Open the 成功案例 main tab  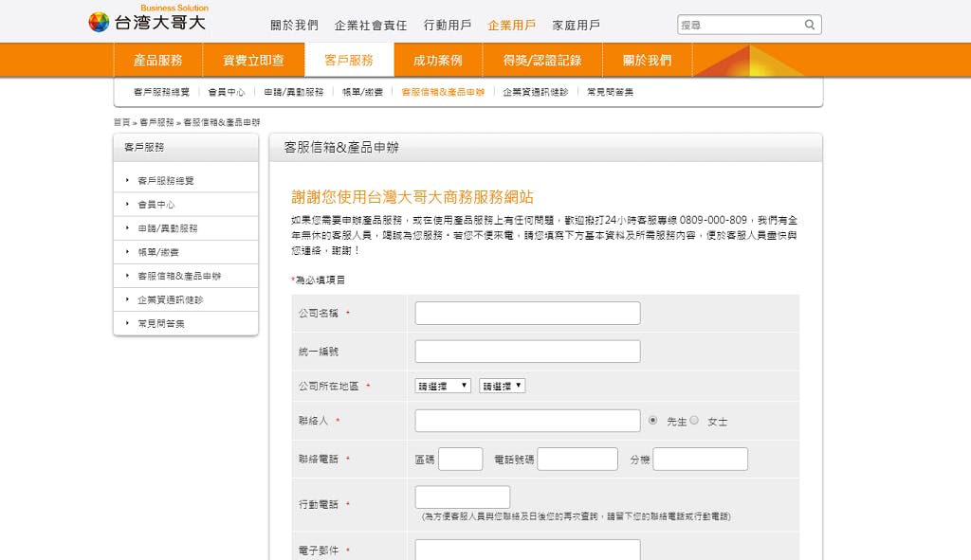[438, 60]
